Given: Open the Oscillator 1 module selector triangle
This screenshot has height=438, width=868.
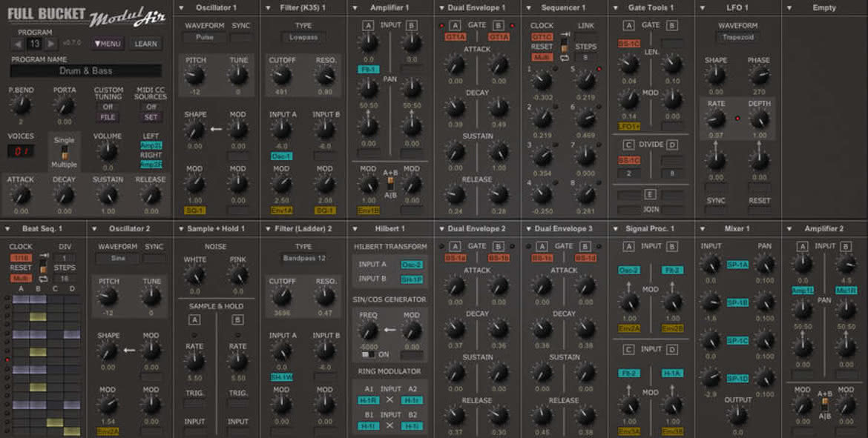Looking at the screenshot, I should coord(181,7).
